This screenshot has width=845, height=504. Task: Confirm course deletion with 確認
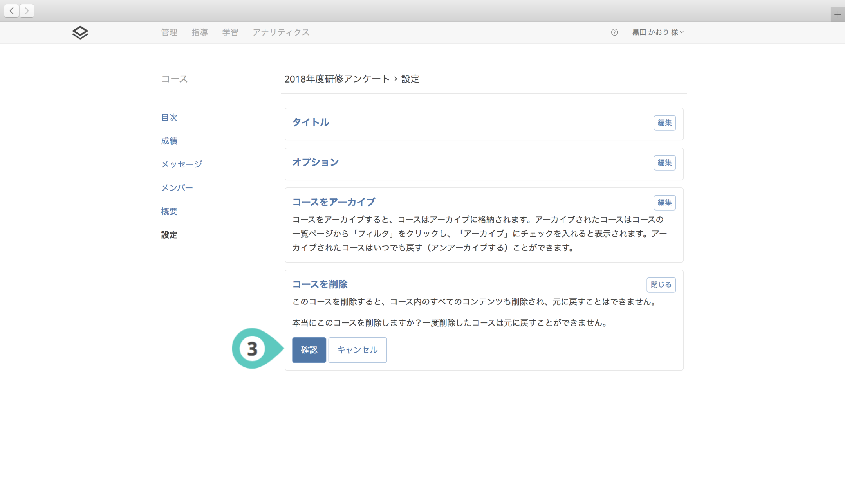coord(309,350)
